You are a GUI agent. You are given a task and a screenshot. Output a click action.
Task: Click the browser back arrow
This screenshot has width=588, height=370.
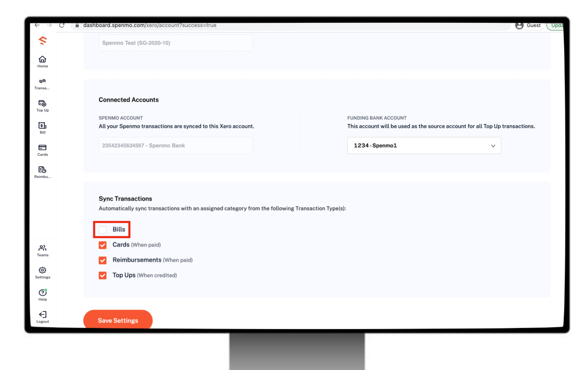click(37, 25)
